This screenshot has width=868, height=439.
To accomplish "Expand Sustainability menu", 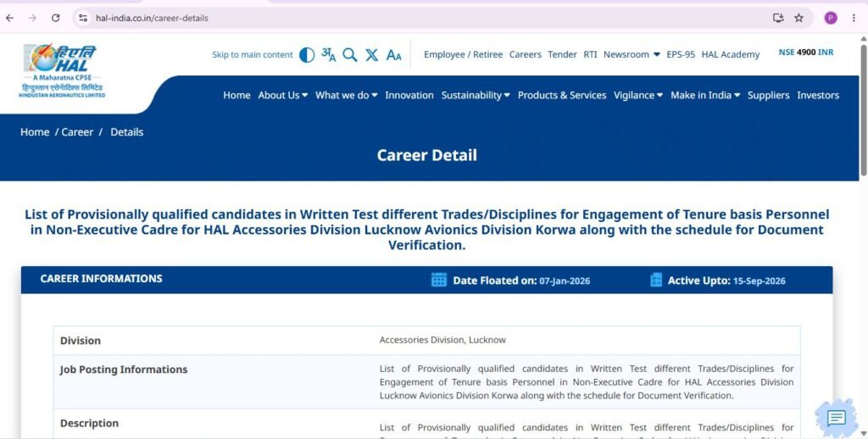I will pyautogui.click(x=476, y=95).
